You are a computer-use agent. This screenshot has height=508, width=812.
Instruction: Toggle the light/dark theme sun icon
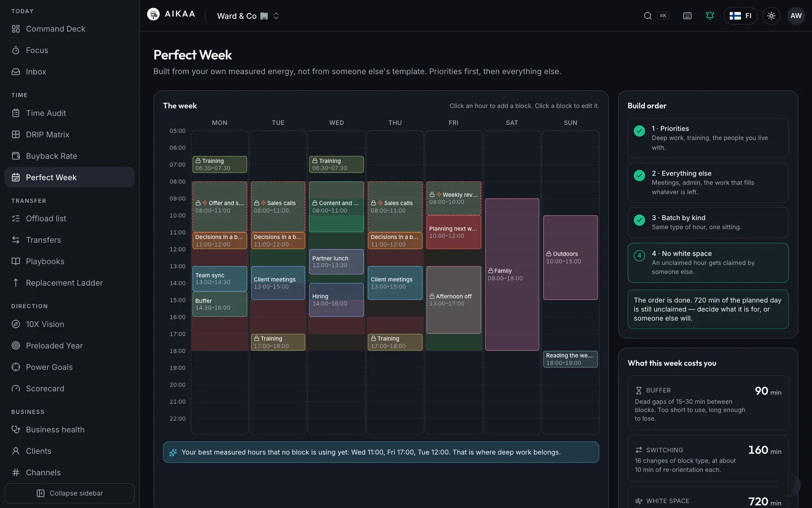(771, 16)
